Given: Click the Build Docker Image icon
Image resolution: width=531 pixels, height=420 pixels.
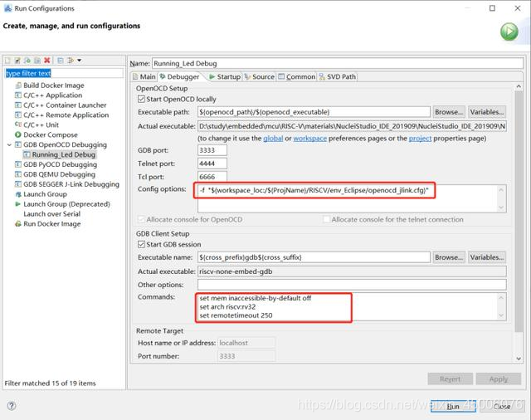Looking at the screenshot, I should pyautogui.click(x=18, y=85).
